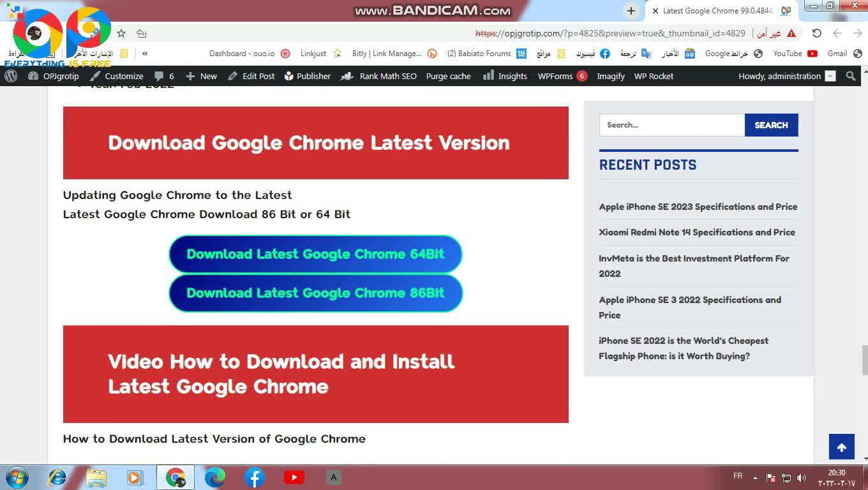868x490 pixels.
Task: Open the translate (ترجمة) bookmark
Action: tap(636, 54)
